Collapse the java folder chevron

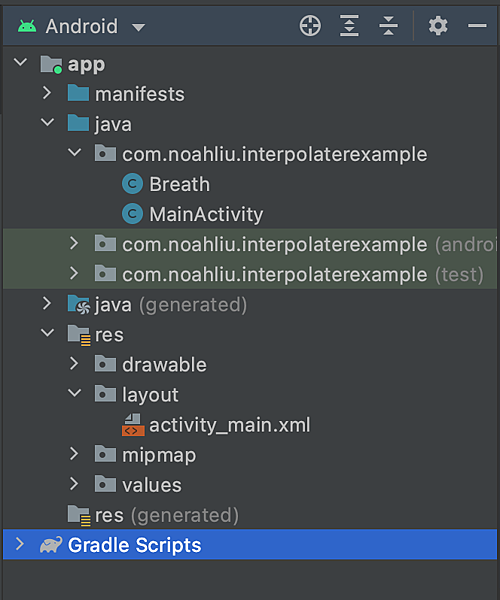pos(47,122)
